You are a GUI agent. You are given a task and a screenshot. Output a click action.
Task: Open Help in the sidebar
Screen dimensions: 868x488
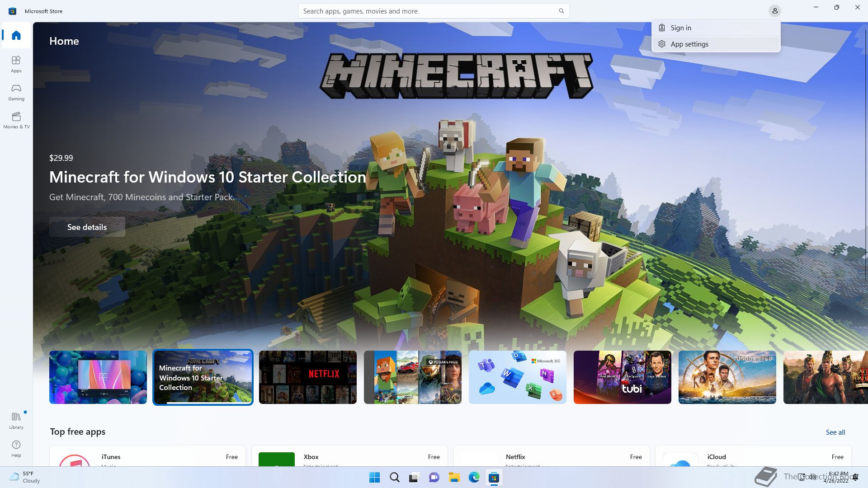pyautogui.click(x=16, y=448)
